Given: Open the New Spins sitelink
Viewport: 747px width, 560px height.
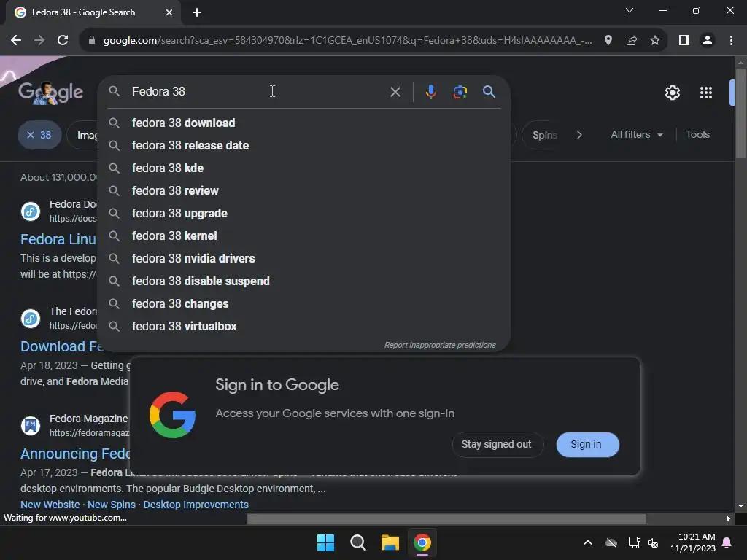Looking at the screenshot, I should pos(112,505).
